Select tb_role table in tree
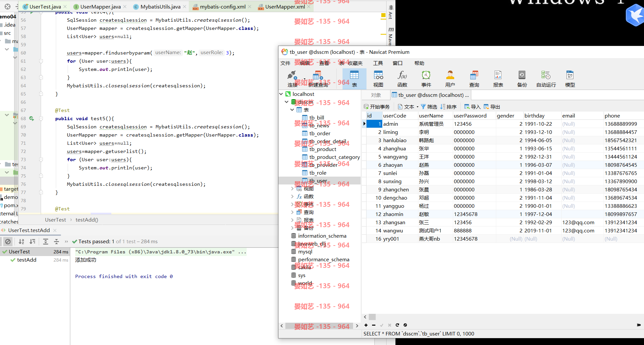The image size is (644, 345). coord(318,173)
